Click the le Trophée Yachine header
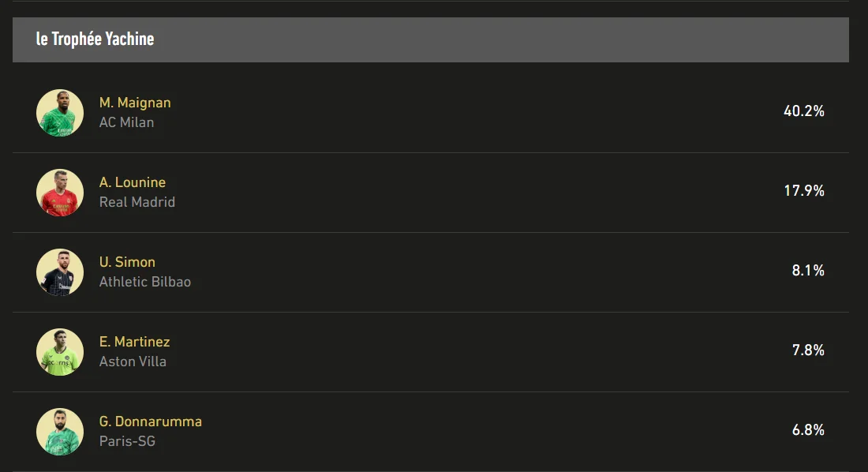Screen dimensions: 868x472 (x=95, y=39)
